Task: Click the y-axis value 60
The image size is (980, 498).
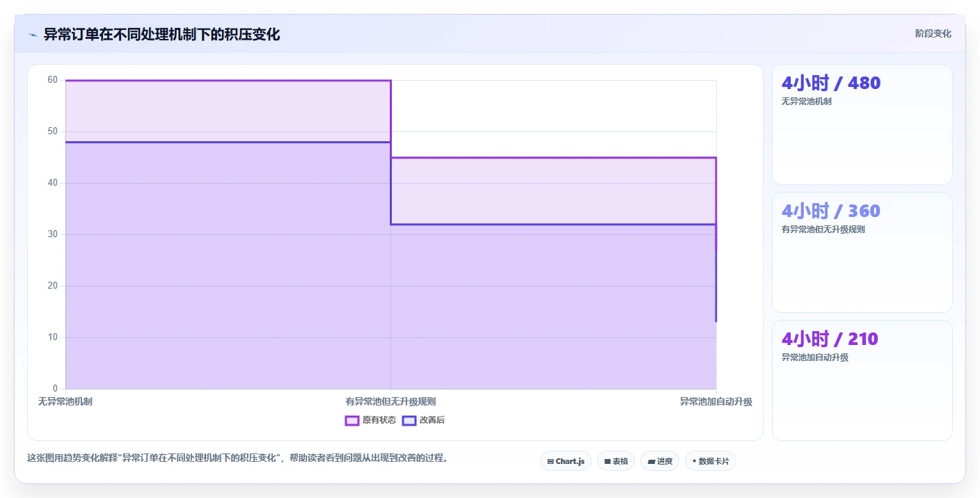Action: point(53,80)
